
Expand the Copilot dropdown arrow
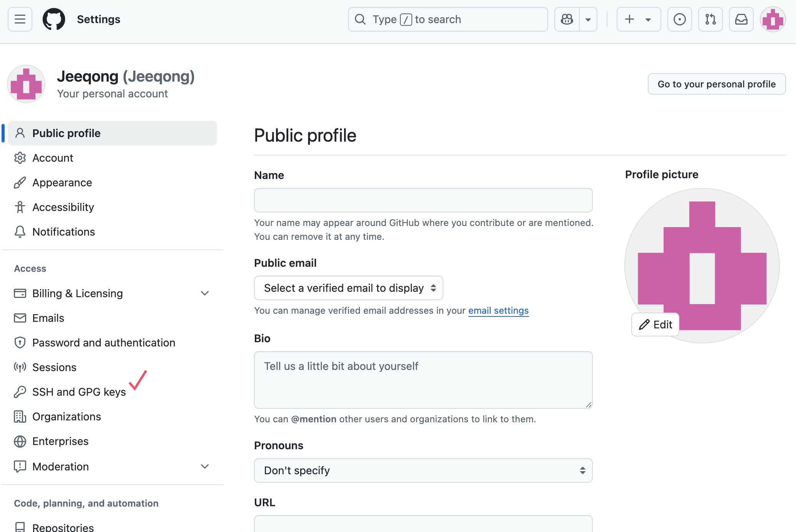coord(588,19)
